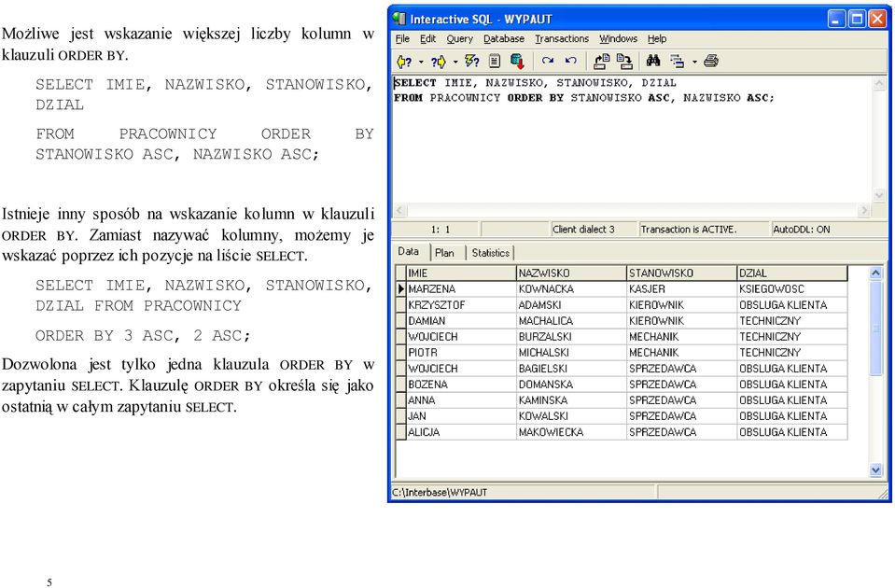Click the editor horizontal scroll right arrow
Viewport: 895px width, 588px height.
(x=864, y=210)
